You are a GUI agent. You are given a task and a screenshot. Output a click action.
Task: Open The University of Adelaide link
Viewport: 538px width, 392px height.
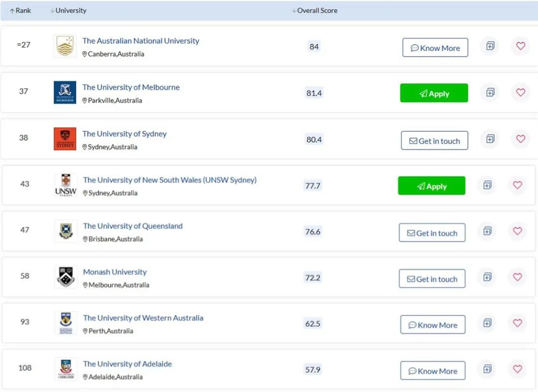pyautogui.click(x=127, y=364)
